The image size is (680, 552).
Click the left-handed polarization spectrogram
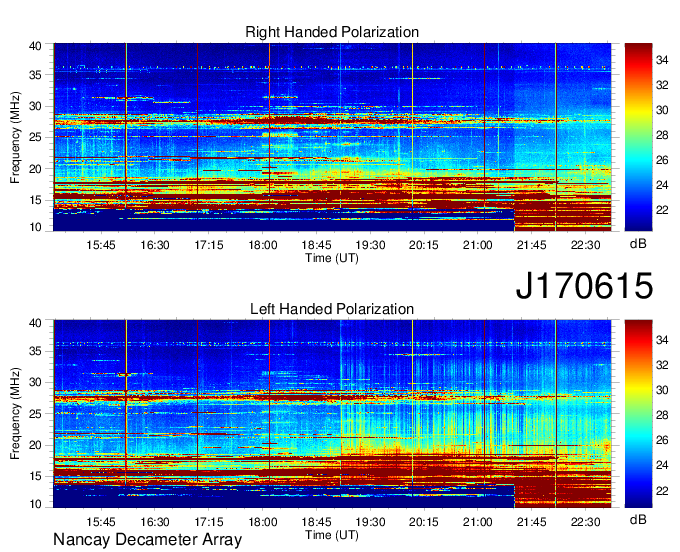click(332, 414)
